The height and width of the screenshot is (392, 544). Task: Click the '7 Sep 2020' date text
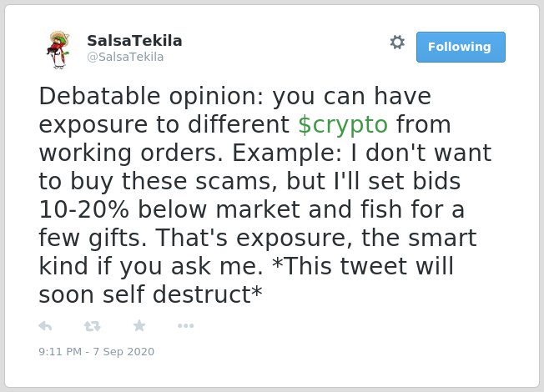tap(123, 351)
